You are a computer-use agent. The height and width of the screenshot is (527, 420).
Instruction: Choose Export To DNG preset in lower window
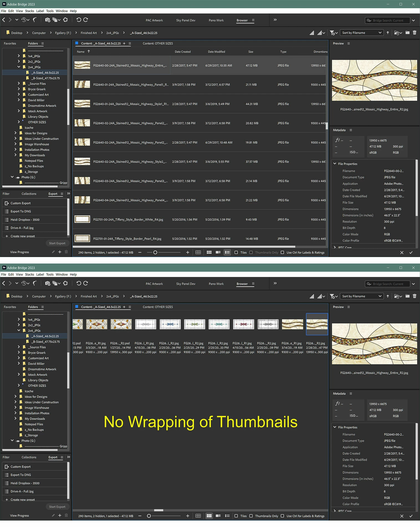[x=35, y=475]
